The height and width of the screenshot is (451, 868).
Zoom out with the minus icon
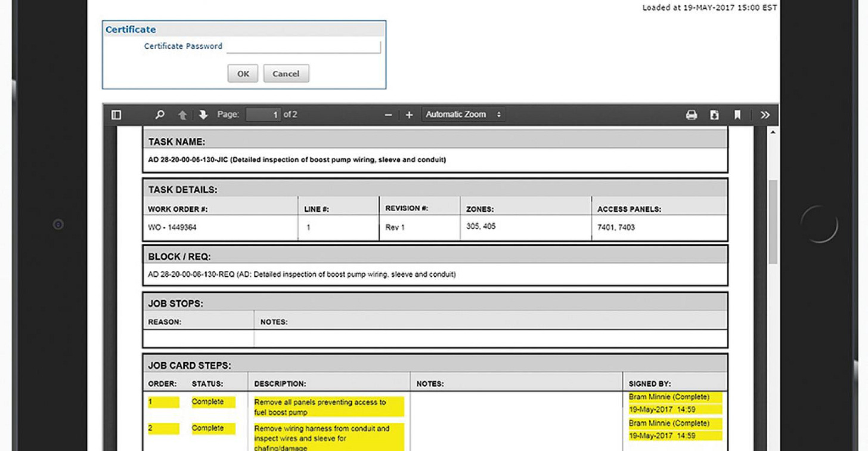388,115
